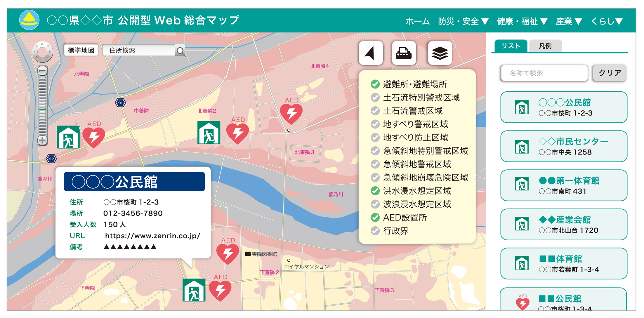Expand 防災・安全 menu
Viewport: 644px width, 318px height.
coord(463,21)
